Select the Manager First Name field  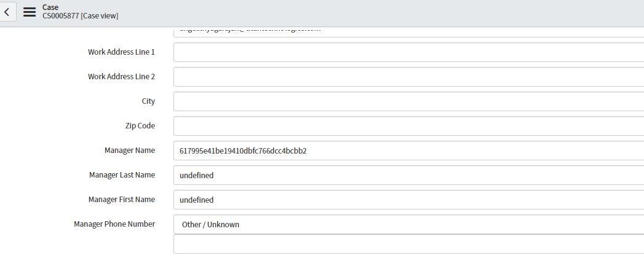[408, 200]
